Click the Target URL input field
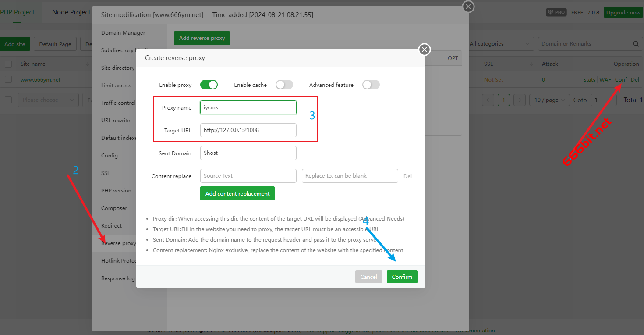Viewport: 644px width, 335px height. point(248,130)
